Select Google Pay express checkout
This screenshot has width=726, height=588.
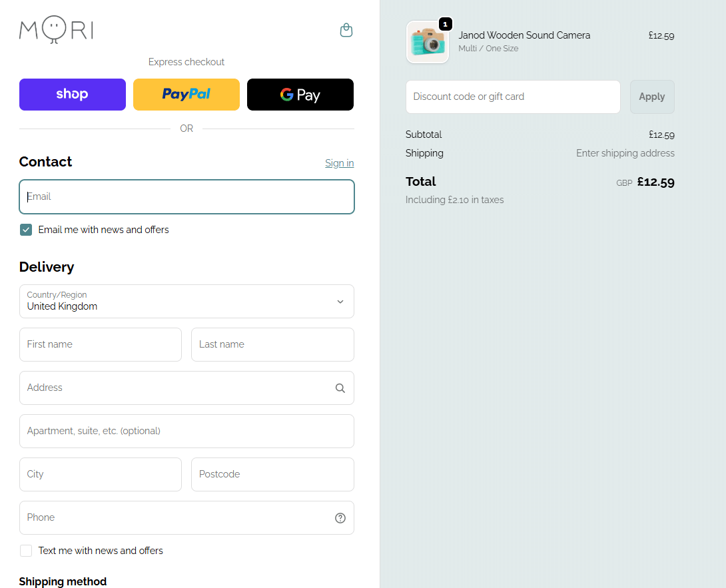tap(300, 95)
